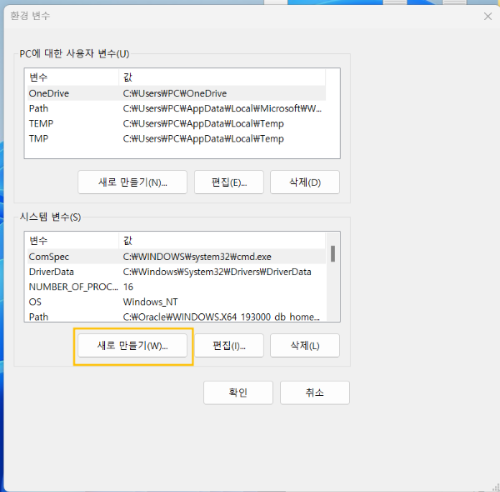Select the OneDrive user variable row
The width and height of the screenshot is (500, 492).
pos(177,93)
